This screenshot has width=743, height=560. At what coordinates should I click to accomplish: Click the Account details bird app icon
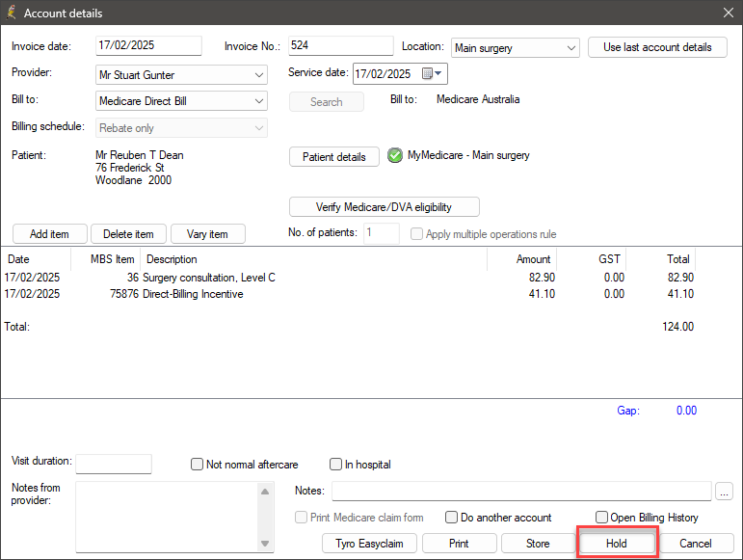click(x=11, y=13)
